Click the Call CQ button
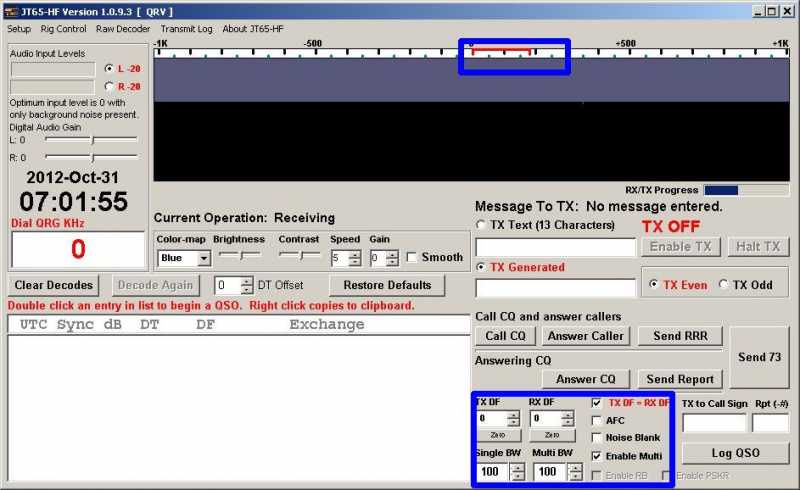800x490 pixels. coord(505,336)
